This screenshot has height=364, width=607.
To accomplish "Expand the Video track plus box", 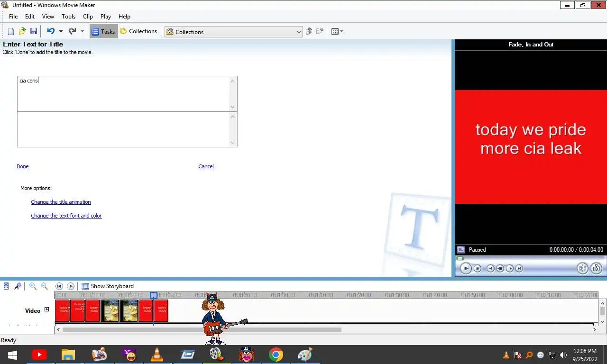I will tap(46, 309).
